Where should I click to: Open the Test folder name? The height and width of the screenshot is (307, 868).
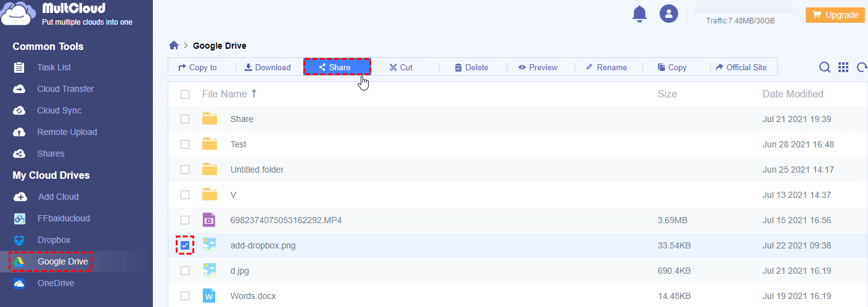(238, 144)
